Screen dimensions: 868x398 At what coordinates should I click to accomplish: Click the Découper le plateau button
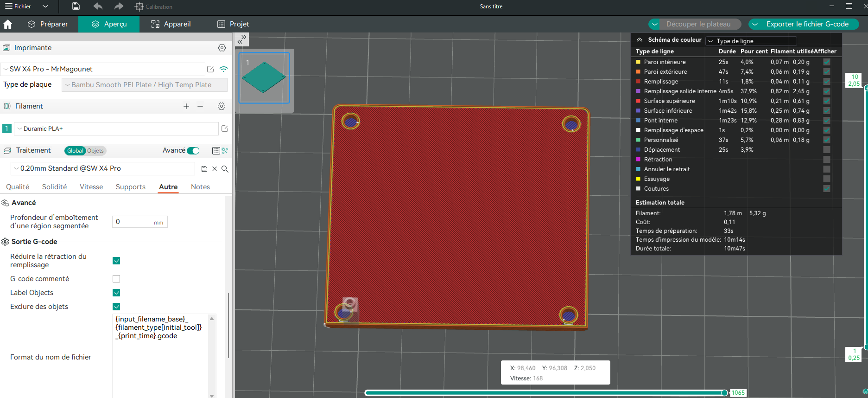pos(698,24)
